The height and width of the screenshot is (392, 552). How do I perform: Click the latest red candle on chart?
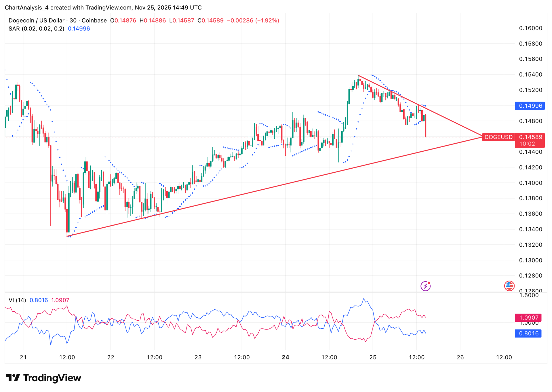425,126
